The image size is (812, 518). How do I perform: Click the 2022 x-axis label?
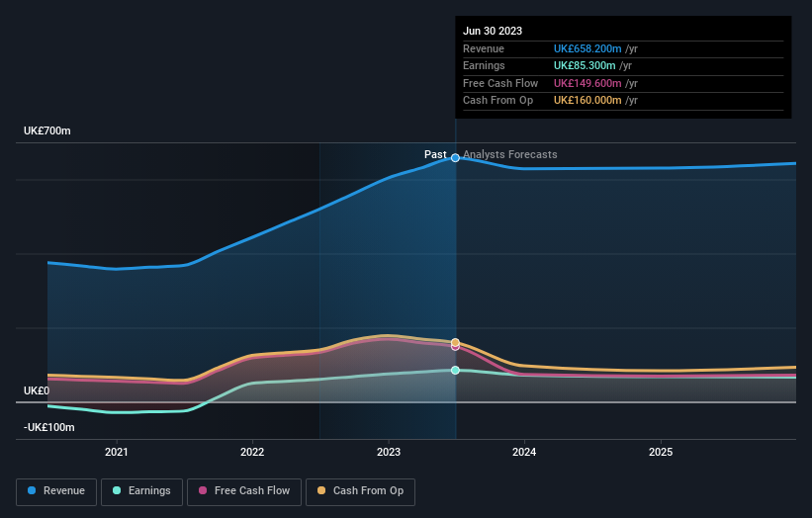click(252, 452)
